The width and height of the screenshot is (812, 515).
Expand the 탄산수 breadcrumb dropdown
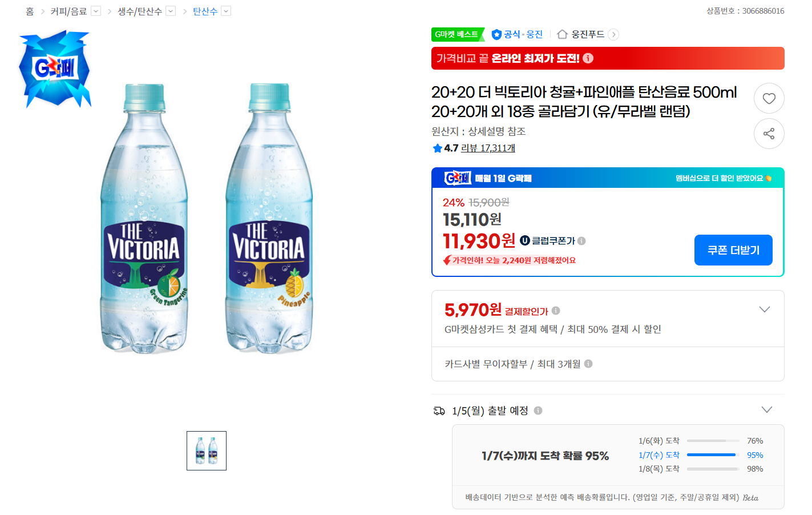click(225, 10)
